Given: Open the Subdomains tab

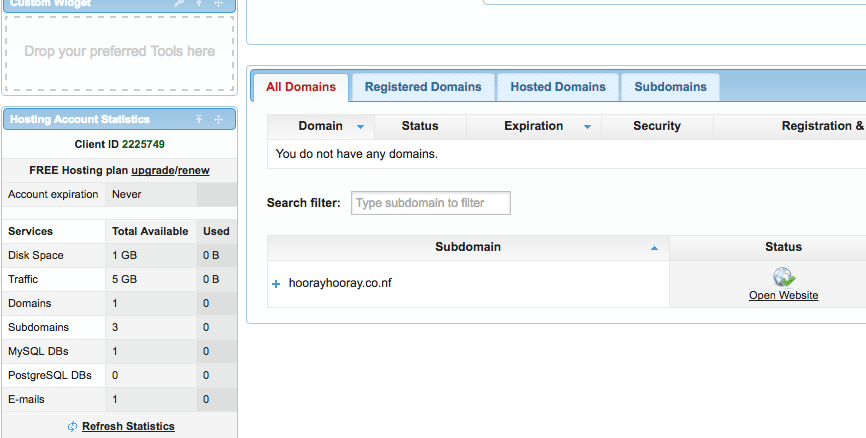Looking at the screenshot, I should coord(670,87).
